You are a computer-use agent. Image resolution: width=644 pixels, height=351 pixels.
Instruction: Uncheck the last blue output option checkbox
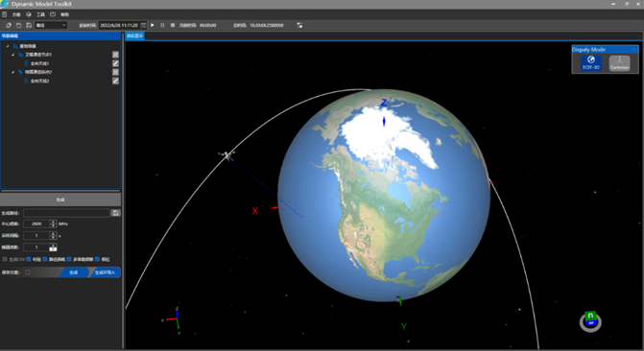point(97,259)
